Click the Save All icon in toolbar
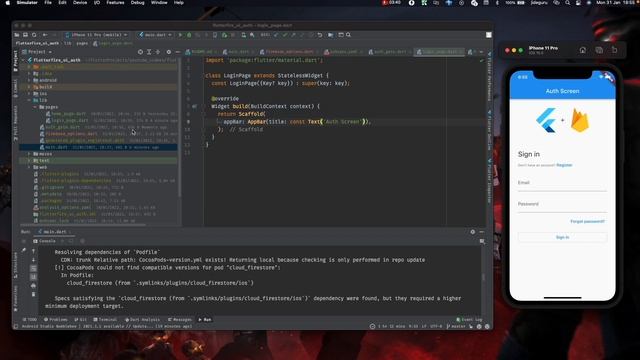This screenshot has width=640, height=360. [25, 35]
